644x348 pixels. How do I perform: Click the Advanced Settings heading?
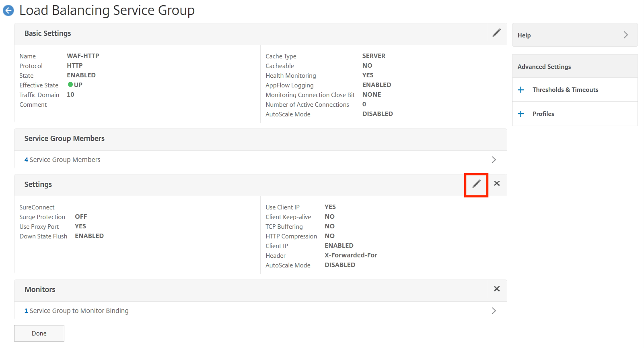coord(544,67)
